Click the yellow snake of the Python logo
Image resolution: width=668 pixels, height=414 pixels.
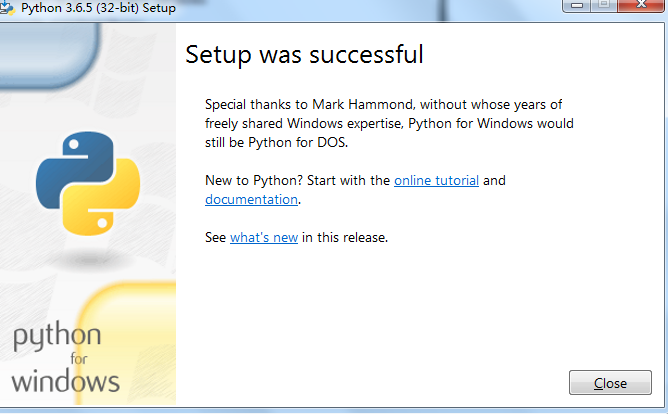pyautogui.click(x=104, y=200)
